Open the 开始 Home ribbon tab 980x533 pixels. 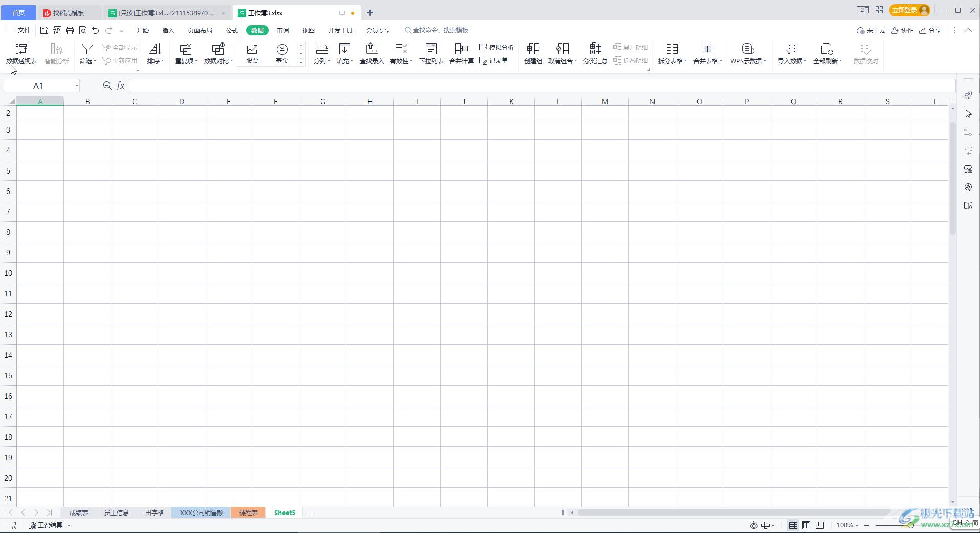point(143,30)
